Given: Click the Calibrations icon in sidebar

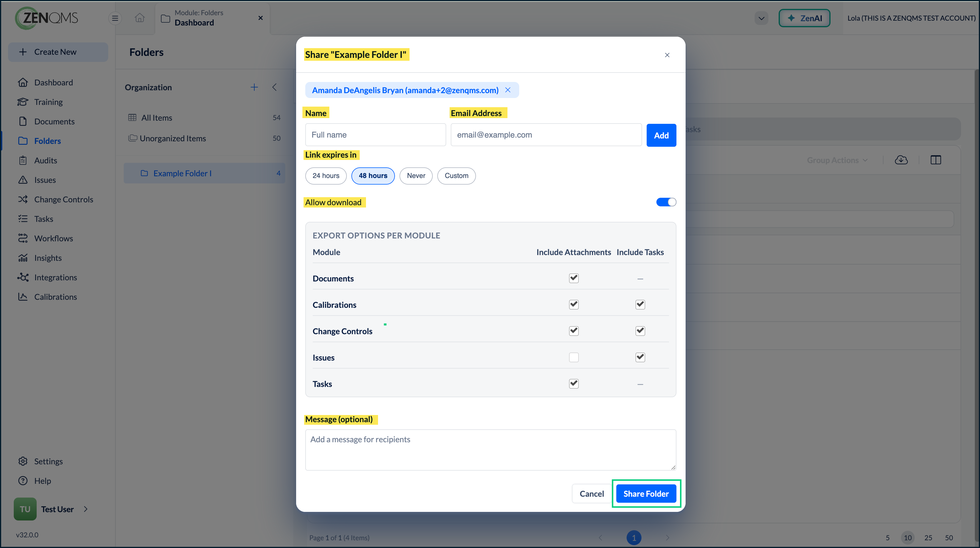Looking at the screenshot, I should pyautogui.click(x=23, y=297).
